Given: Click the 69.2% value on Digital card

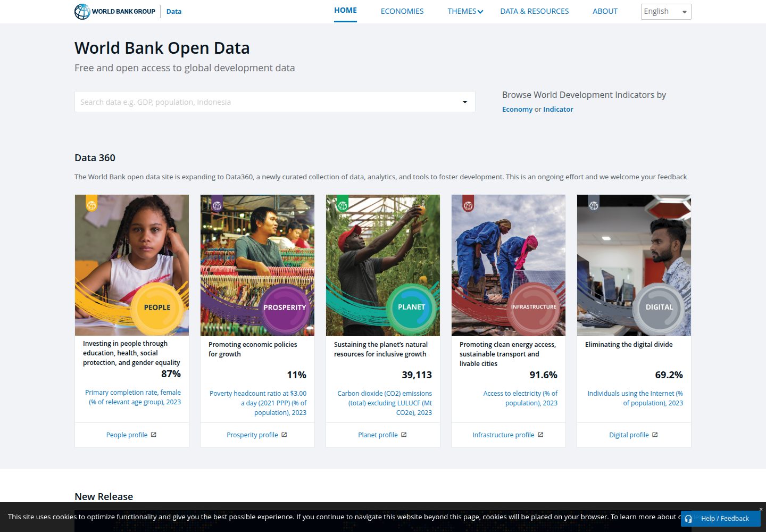Looking at the screenshot, I should (669, 375).
